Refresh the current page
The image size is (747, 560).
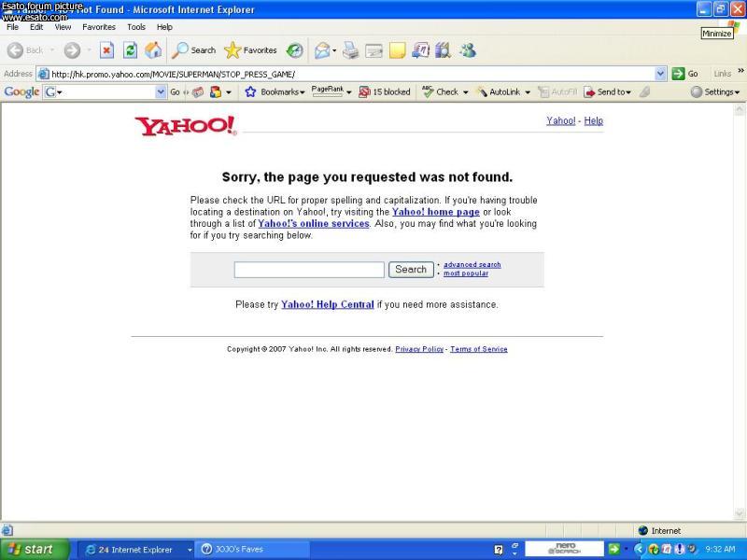[130, 50]
